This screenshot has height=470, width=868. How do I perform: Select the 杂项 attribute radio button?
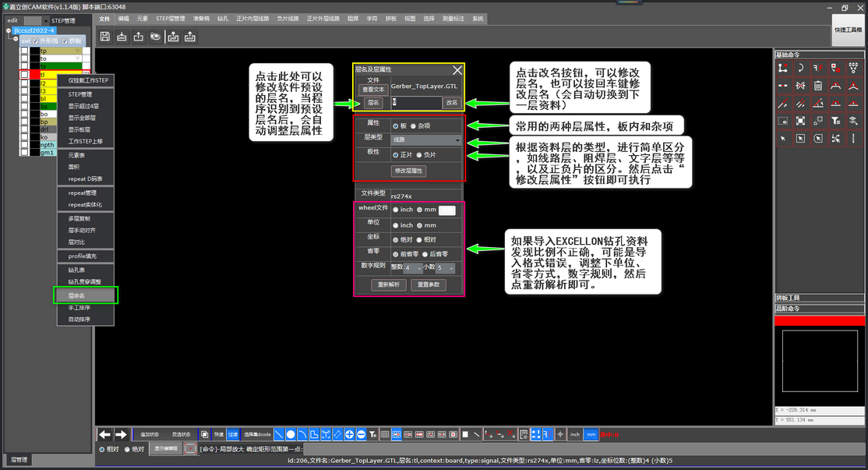413,126
